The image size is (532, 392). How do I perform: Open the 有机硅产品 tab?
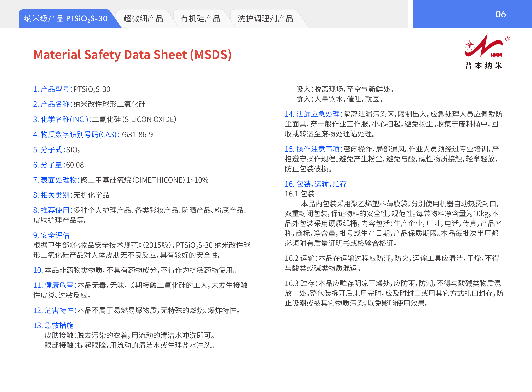click(x=200, y=19)
